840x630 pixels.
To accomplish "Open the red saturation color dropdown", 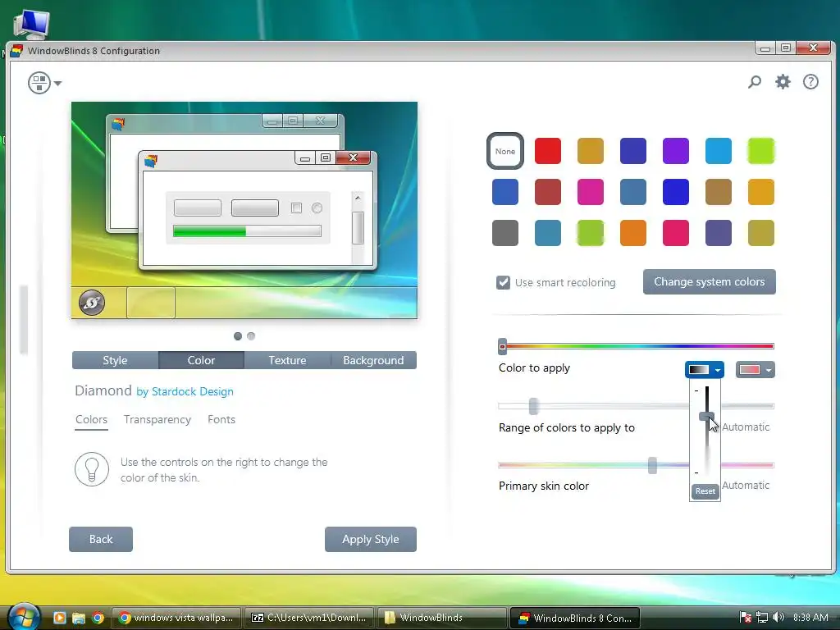I will pos(756,370).
